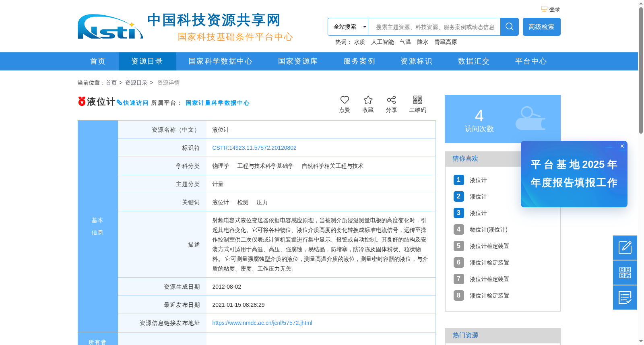The width and height of the screenshot is (644, 345).
Task: Click the hot word 青藏高原
Action: [x=446, y=42]
